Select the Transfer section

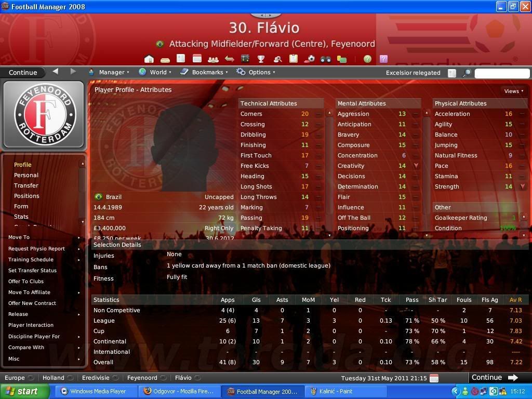point(26,185)
